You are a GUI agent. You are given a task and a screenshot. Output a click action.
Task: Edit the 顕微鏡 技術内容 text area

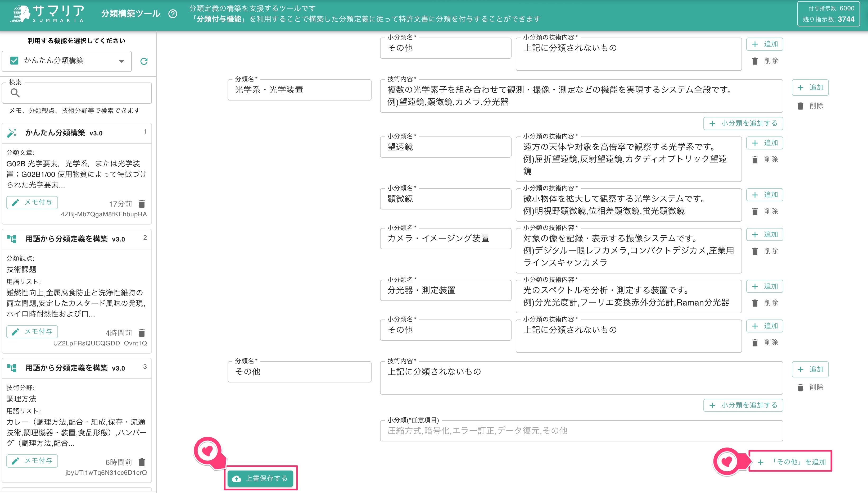tap(629, 205)
